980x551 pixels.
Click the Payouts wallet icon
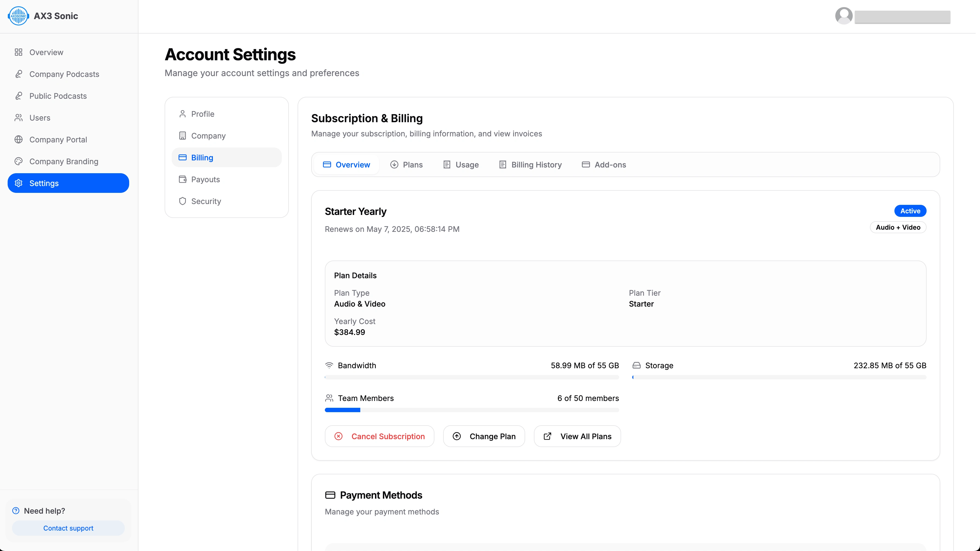tap(183, 179)
